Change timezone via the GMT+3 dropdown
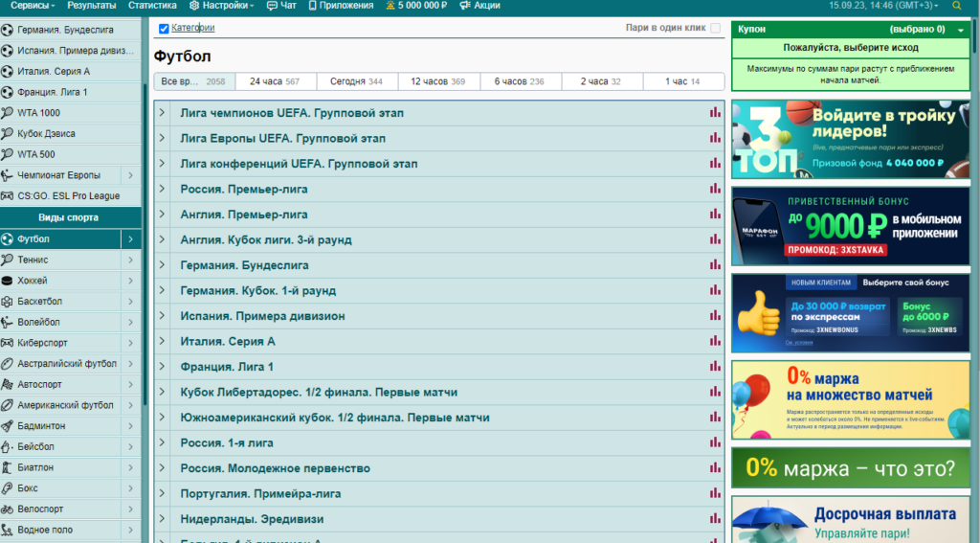Viewport: 980px width, 543px height. tap(883, 6)
